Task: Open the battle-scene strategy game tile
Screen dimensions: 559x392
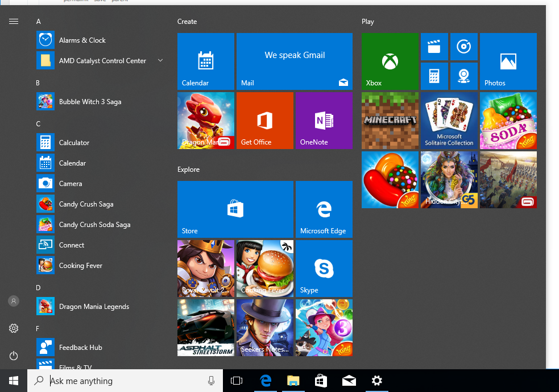Action: [508, 180]
